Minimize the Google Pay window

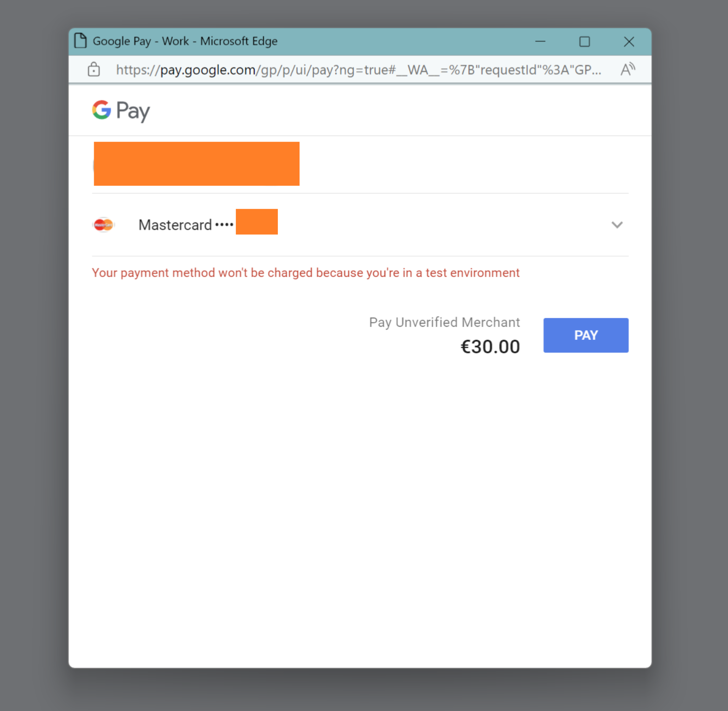(540, 42)
